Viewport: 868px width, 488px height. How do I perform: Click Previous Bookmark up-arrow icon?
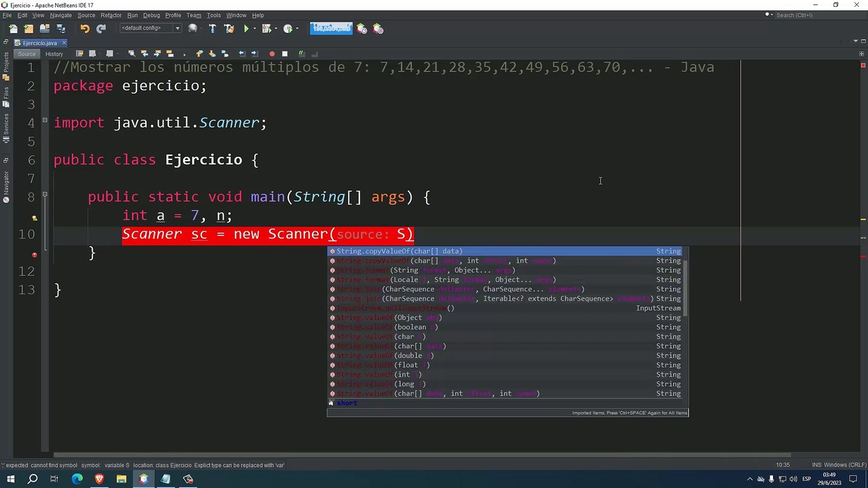coord(199,54)
